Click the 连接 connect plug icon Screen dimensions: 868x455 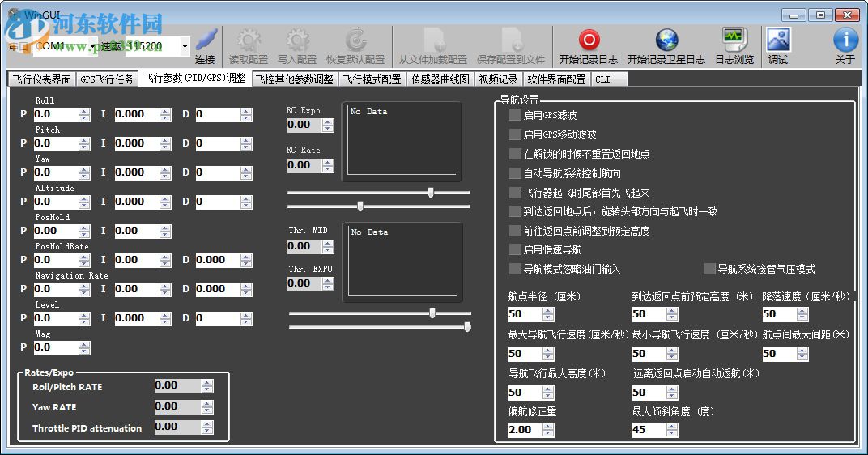pyautogui.click(x=206, y=40)
